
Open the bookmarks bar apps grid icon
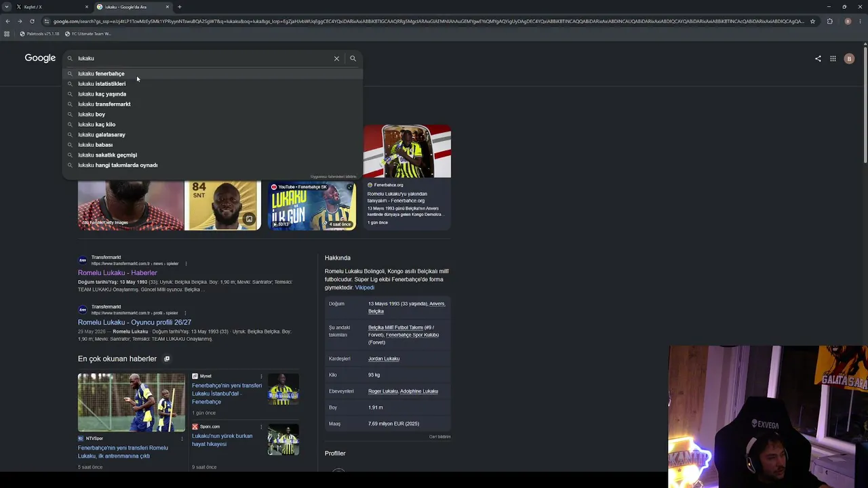pos(7,34)
